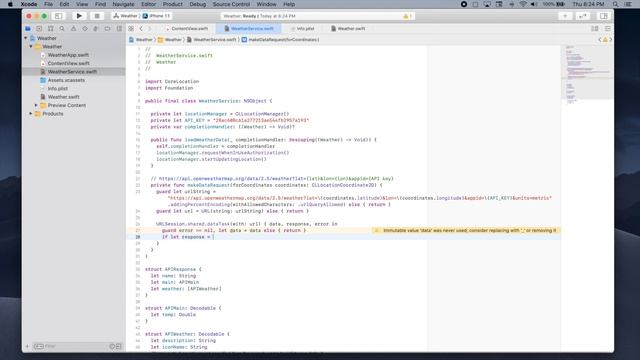Open Spotlight search in menu bar

tap(615, 4)
